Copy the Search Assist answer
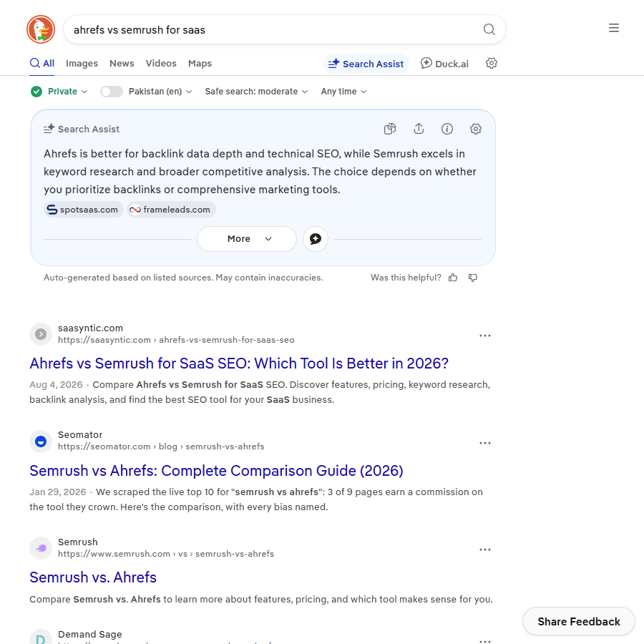644x644 pixels. click(390, 129)
